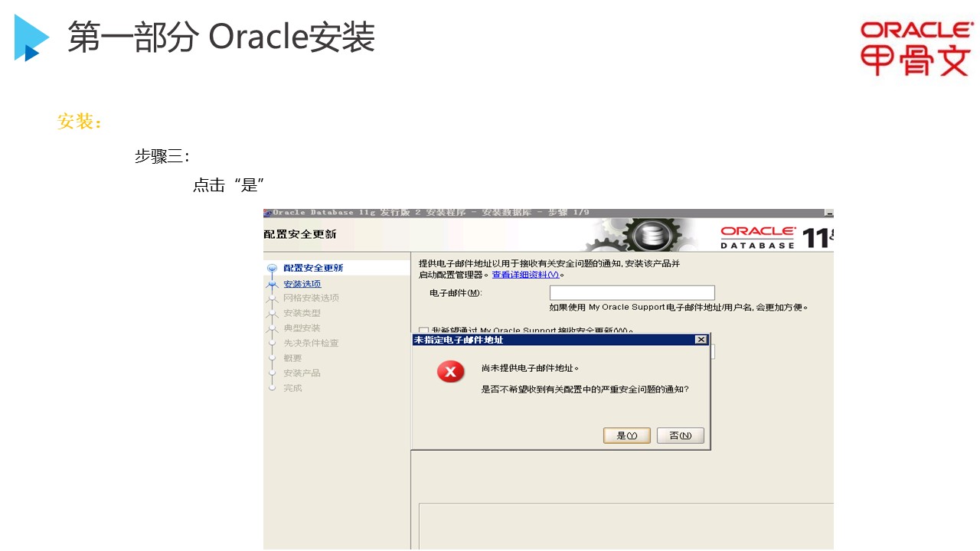
Task: Select 概要 step in sidebar
Action: click(x=292, y=358)
